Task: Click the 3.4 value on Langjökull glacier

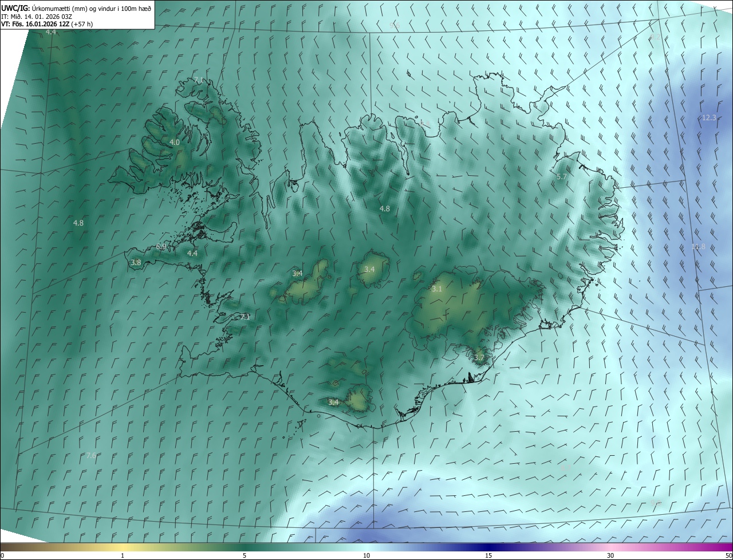Action: [297, 274]
